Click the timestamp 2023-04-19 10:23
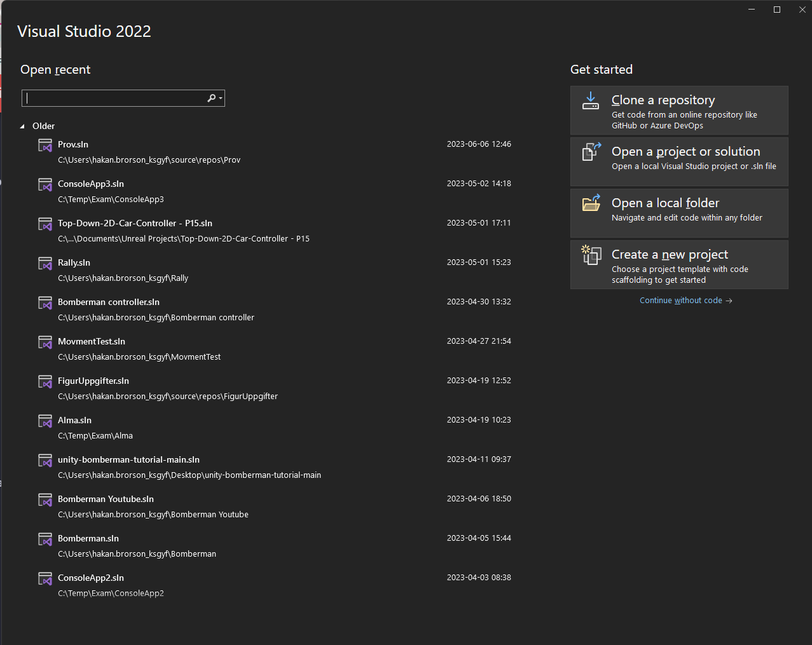812x645 pixels. tap(479, 420)
